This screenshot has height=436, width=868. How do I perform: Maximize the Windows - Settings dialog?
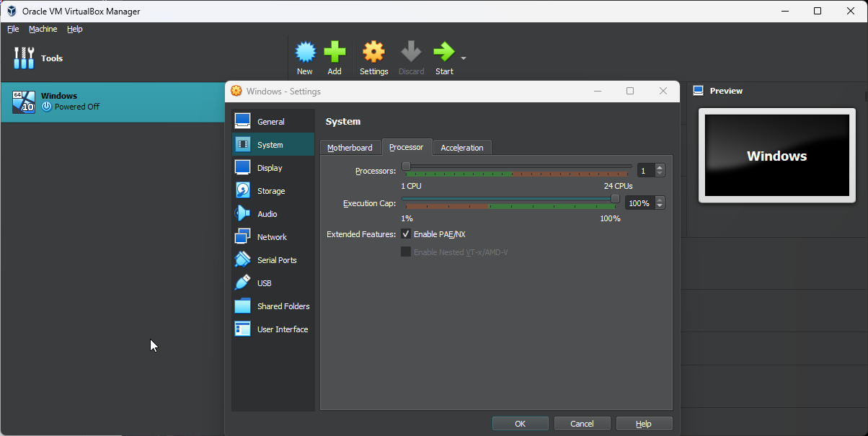[630, 91]
